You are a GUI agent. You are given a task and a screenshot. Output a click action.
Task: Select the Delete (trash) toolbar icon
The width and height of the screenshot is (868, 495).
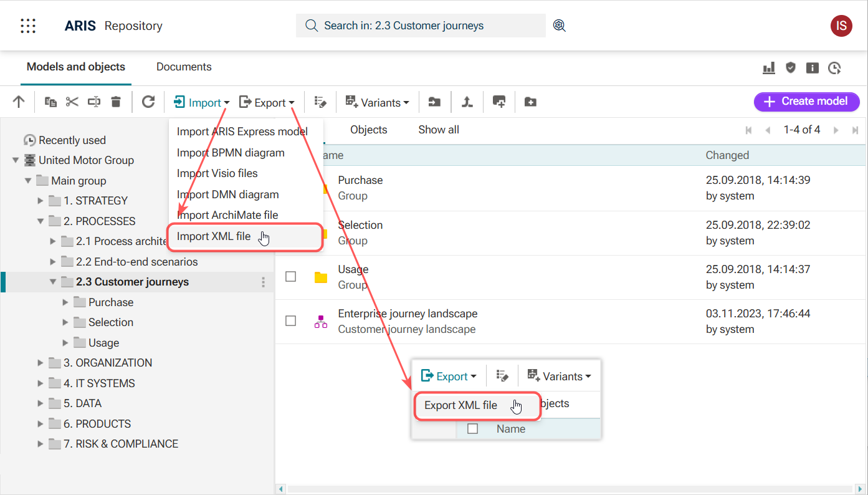click(x=116, y=102)
